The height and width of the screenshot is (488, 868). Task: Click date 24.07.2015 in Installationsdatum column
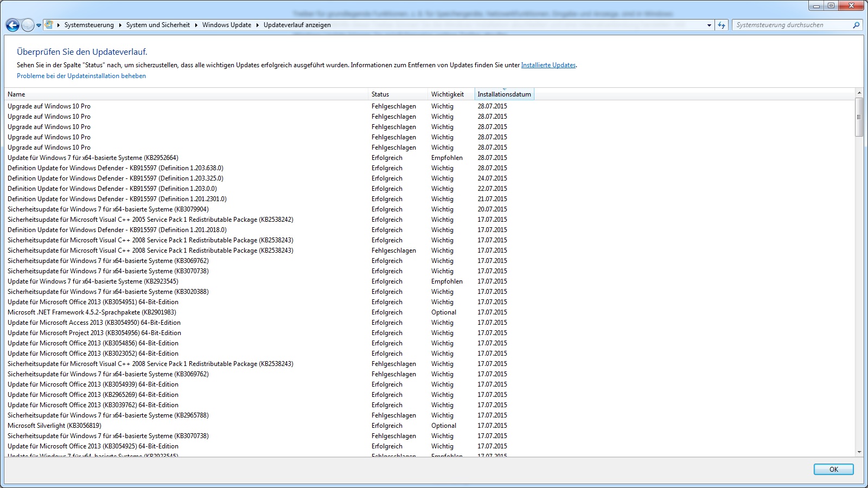click(x=493, y=178)
